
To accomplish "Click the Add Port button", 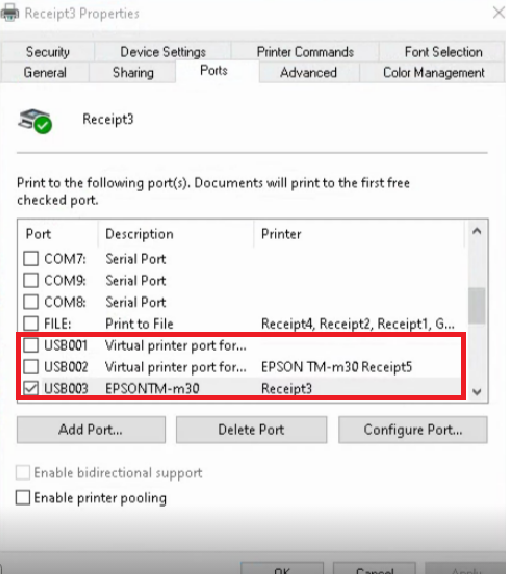I will tap(91, 429).
